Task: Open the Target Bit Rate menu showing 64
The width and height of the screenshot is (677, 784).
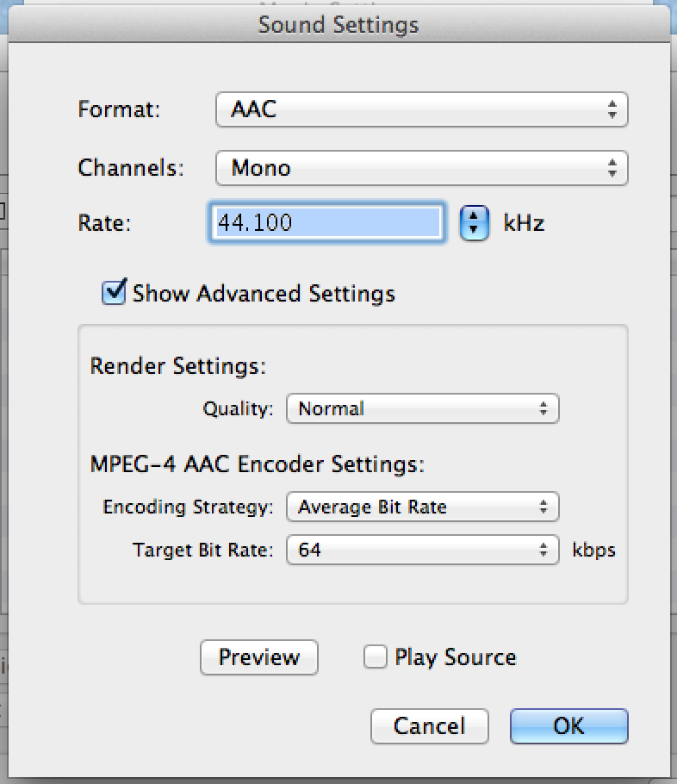Action: click(423, 550)
